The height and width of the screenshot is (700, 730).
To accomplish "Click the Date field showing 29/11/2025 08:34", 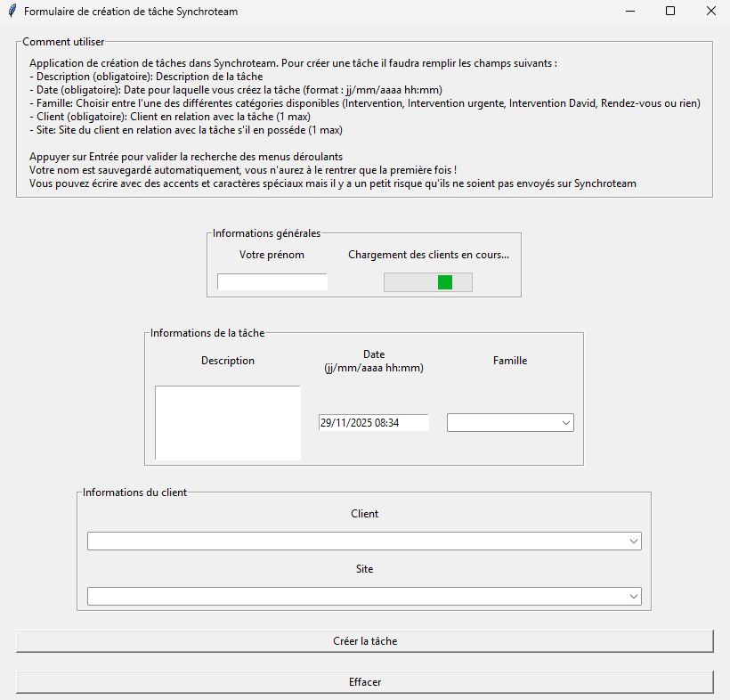I will click(x=373, y=422).
